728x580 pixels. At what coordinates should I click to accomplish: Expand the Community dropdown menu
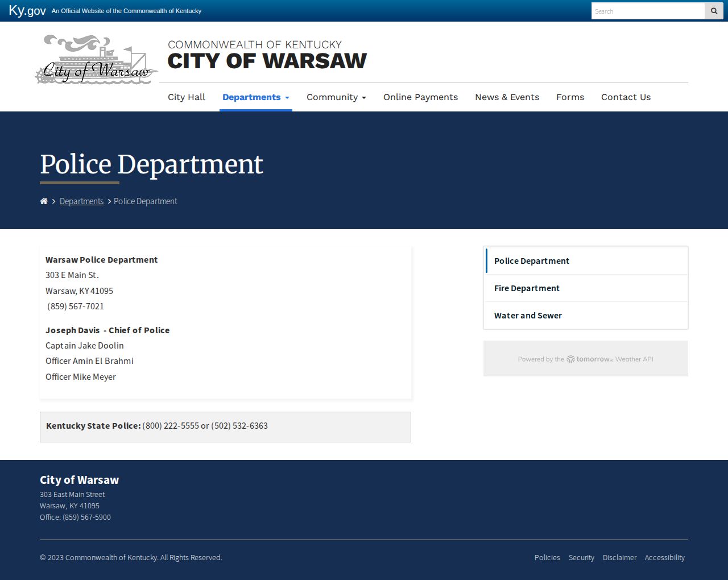click(x=336, y=97)
